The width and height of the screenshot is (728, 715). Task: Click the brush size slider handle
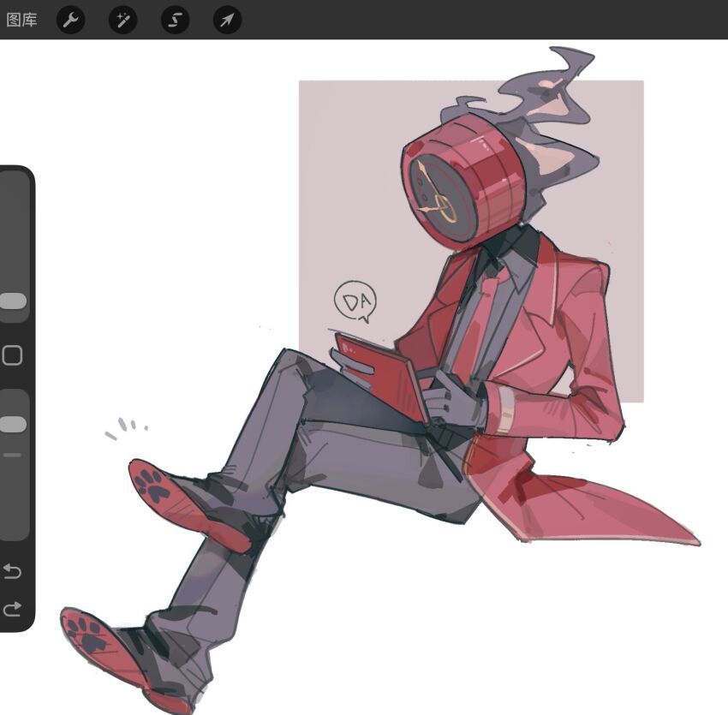13,301
